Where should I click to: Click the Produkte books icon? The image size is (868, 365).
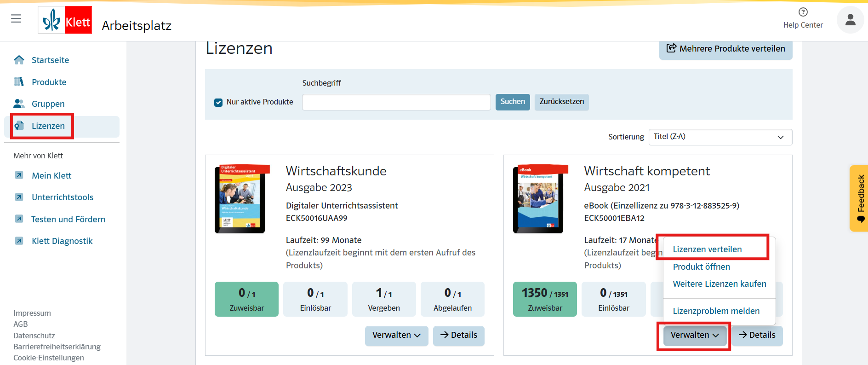pyautogui.click(x=19, y=82)
